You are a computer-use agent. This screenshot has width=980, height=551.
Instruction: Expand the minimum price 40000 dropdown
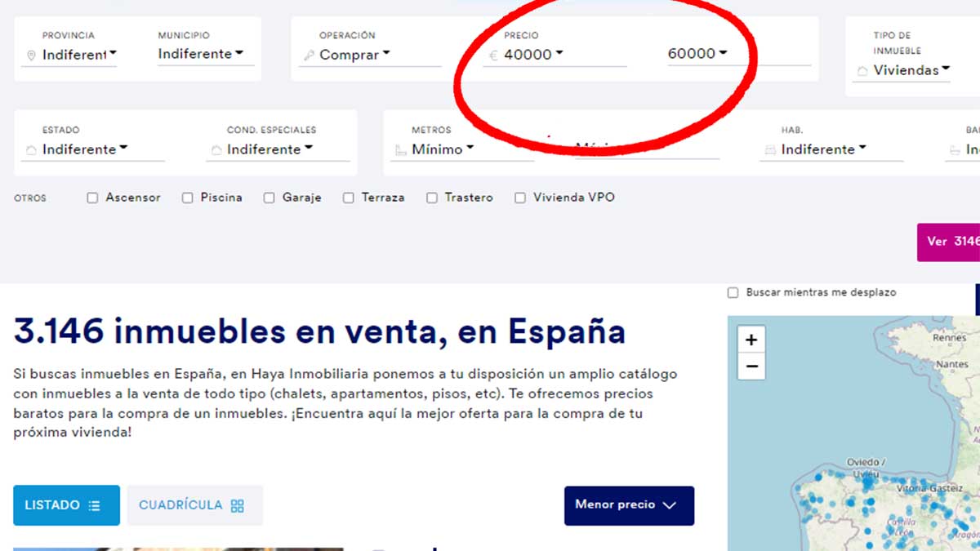(x=534, y=55)
